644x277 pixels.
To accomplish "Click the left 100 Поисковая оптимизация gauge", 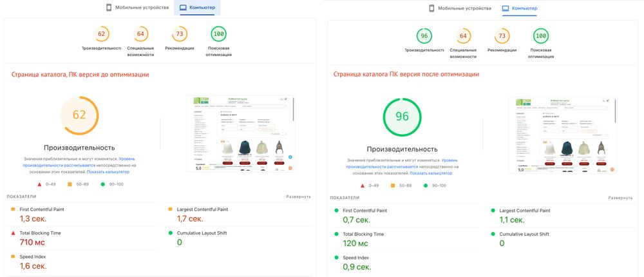I will coord(218,34).
